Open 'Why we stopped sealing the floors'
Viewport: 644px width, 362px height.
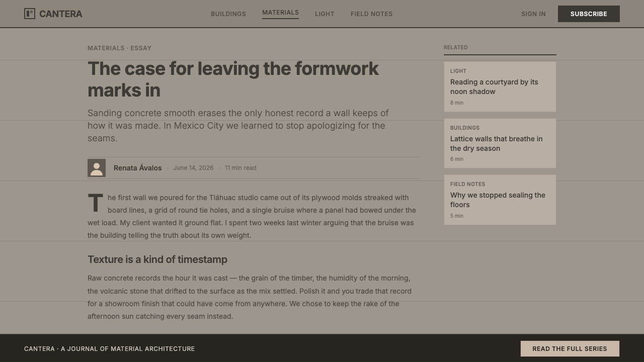point(500,200)
